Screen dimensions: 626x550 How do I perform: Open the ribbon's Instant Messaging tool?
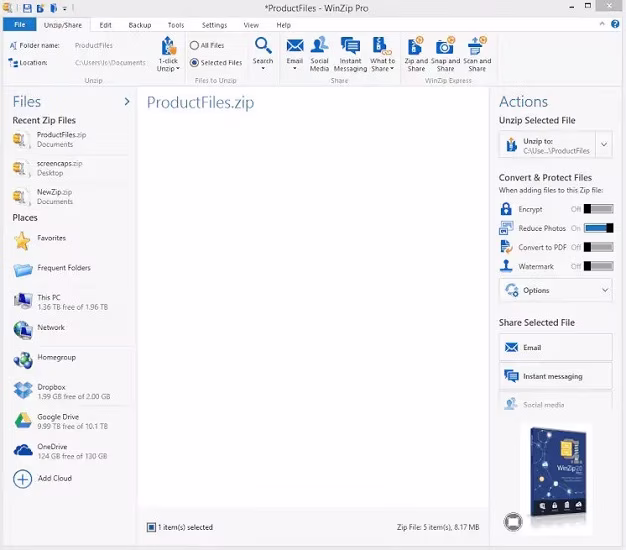(350, 54)
